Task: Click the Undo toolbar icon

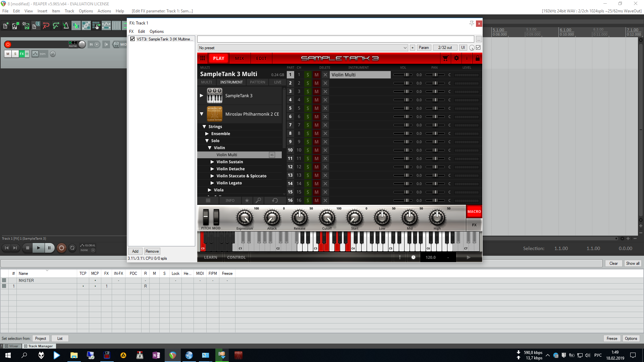Action: pos(46,25)
